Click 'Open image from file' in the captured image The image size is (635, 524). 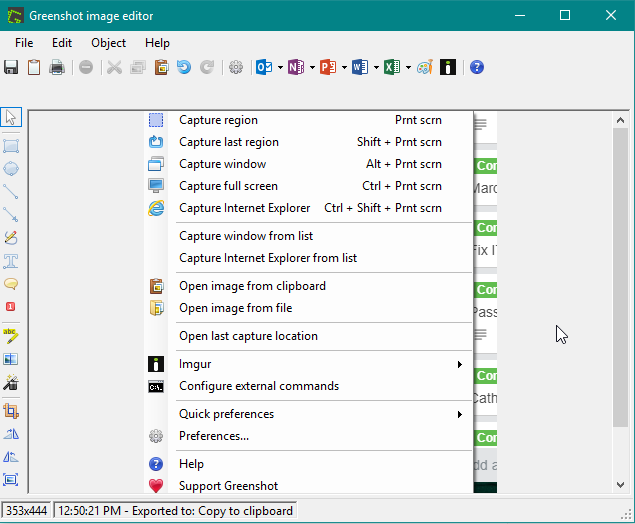pos(236,308)
